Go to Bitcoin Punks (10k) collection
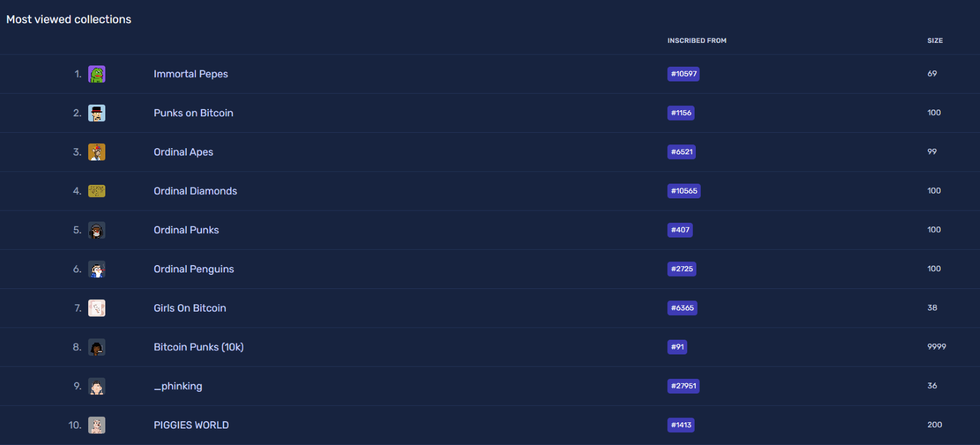Viewport: 980px width, 445px height. coord(198,347)
